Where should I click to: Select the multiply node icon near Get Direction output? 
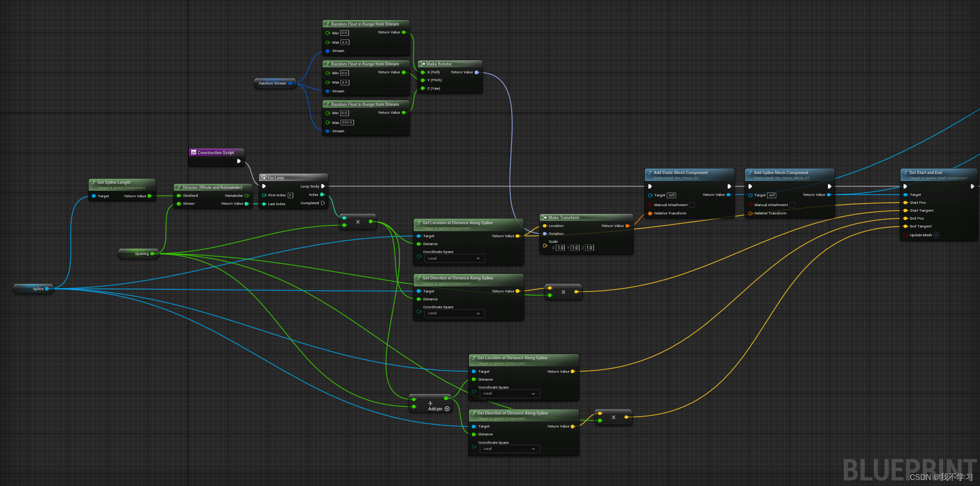pyautogui.click(x=563, y=292)
